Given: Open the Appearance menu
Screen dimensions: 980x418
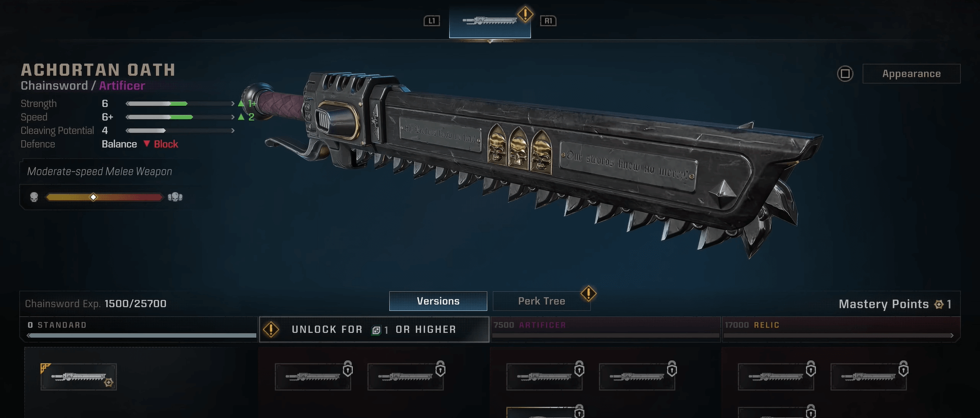Looking at the screenshot, I should click(911, 74).
